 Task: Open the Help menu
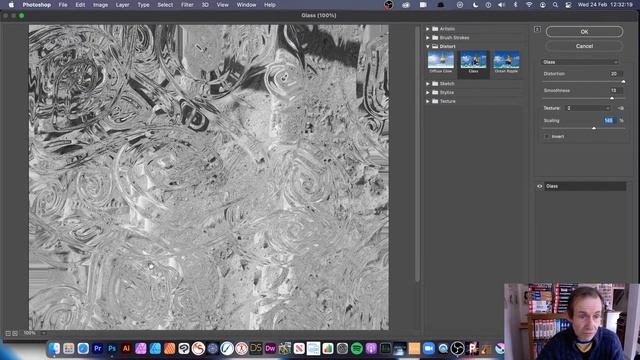point(270,5)
